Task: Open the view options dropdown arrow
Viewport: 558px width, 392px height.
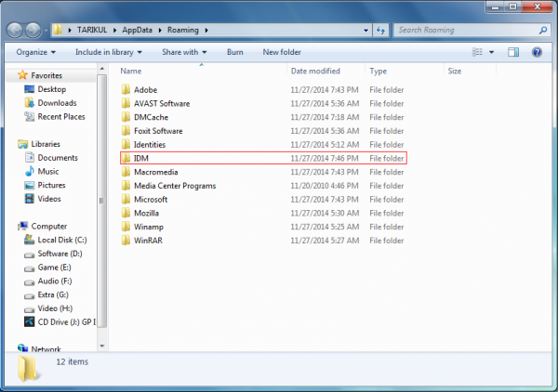Action: [x=491, y=52]
